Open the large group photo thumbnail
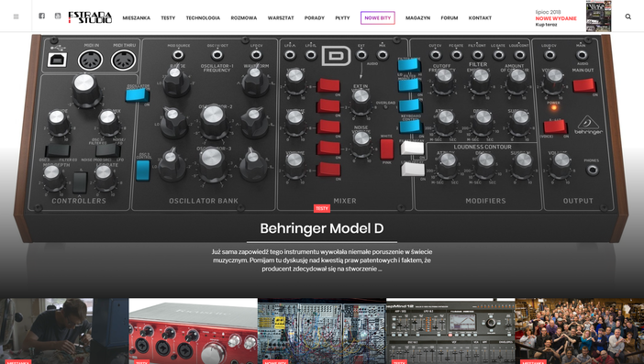Image resolution: width=644 pixels, height=364 pixels. pos(580,331)
